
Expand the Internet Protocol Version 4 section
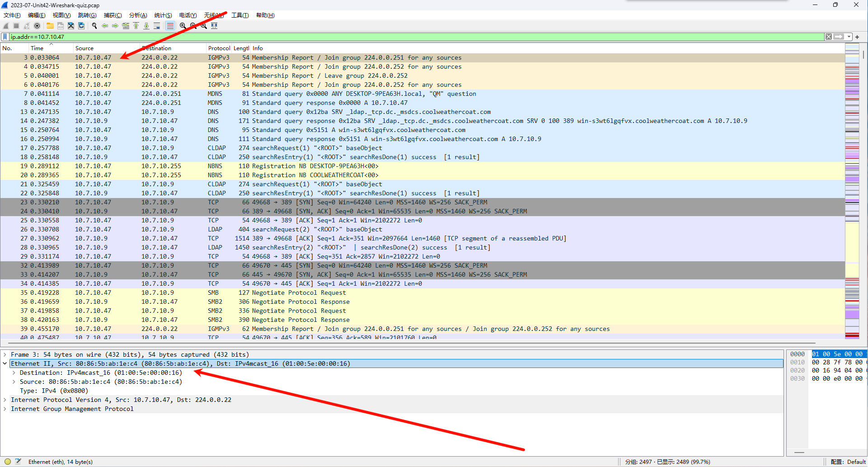click(5, 400)
